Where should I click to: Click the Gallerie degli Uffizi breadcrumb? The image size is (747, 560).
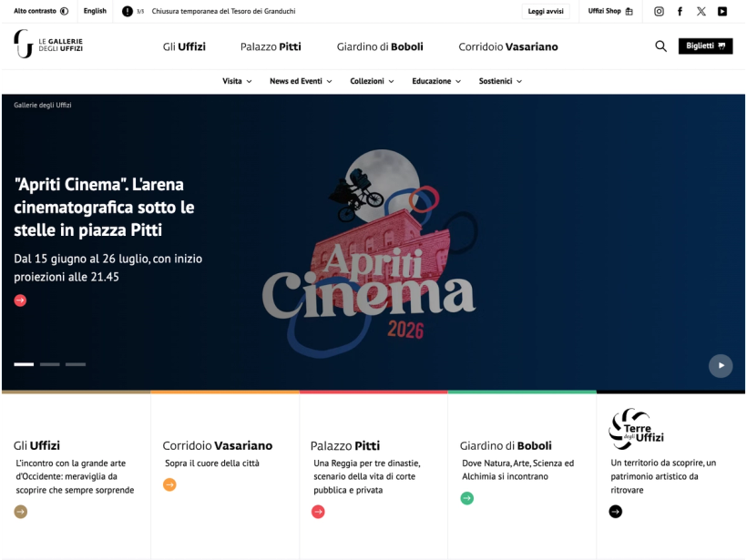click(43, 106)
